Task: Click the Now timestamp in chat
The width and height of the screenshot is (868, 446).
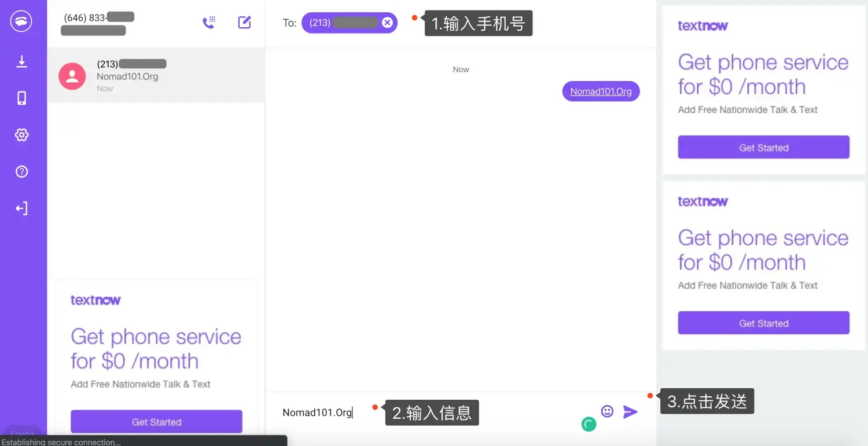Action: [461, 69]
